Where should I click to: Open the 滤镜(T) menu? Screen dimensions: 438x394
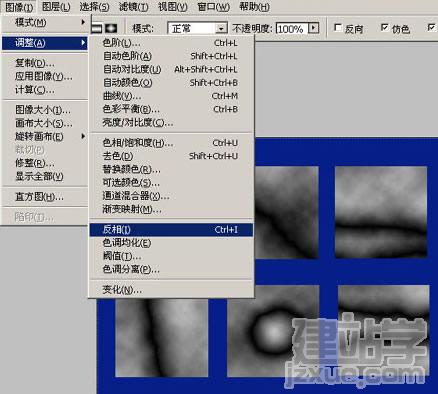[x=134, y=7]
